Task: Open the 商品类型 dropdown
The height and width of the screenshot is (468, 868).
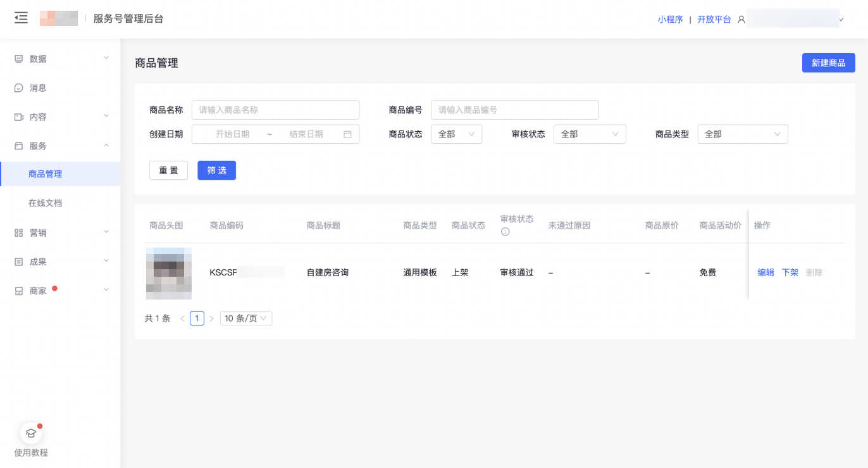Action: 742,134
